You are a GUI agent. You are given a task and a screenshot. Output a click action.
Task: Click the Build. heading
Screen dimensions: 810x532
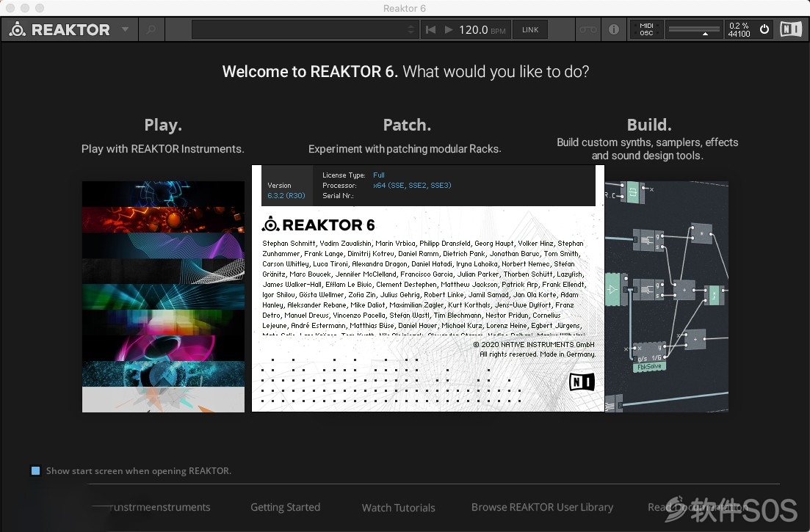coord(649,125)
